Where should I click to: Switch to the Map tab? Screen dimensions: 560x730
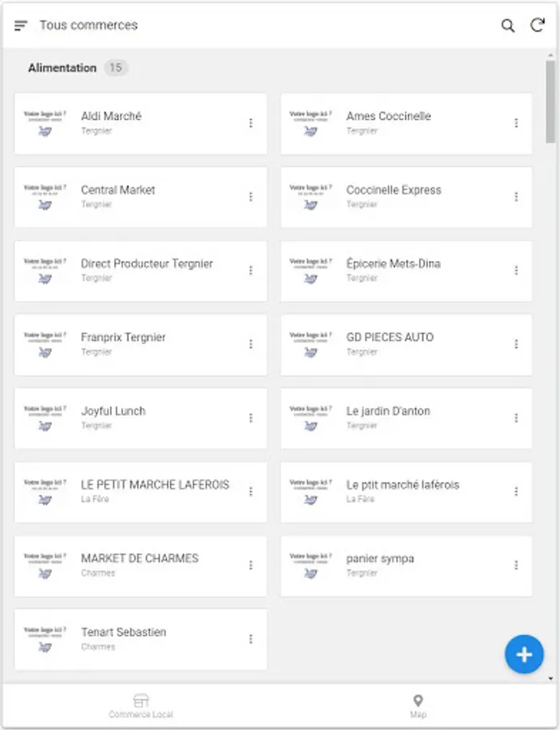click(x=418, y=706)
